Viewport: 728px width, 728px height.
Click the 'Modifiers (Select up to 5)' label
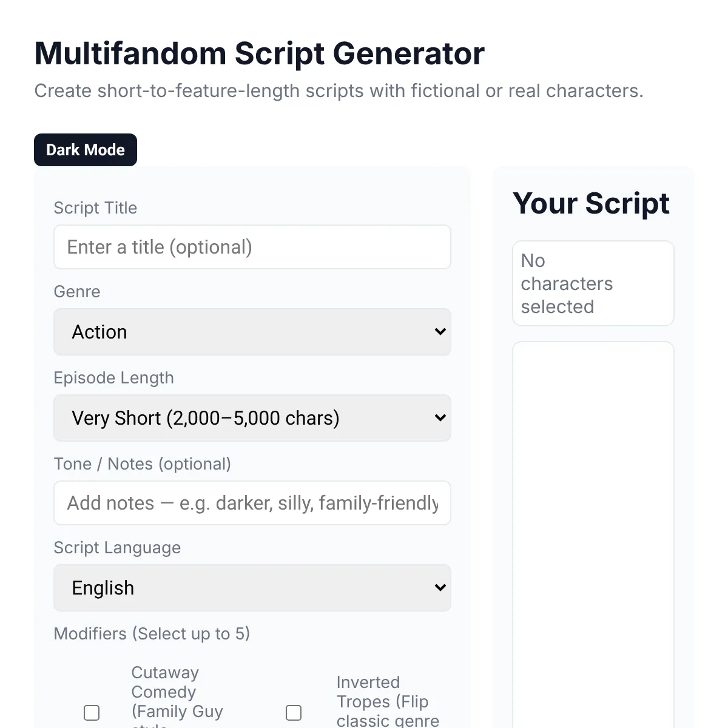152,634
